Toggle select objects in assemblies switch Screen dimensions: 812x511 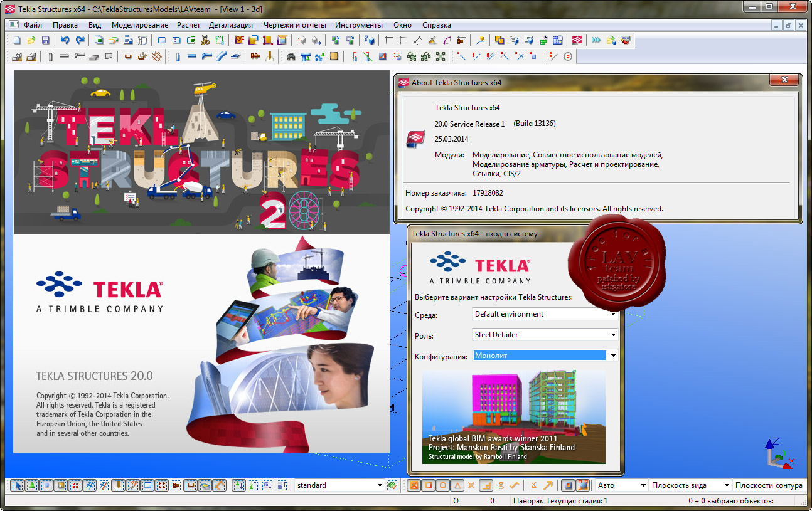(x=282, y=485)
